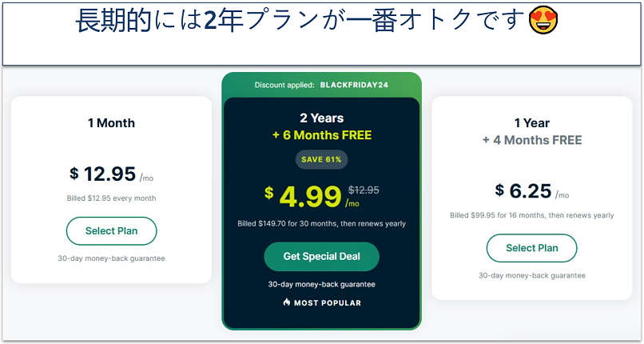
Task: Click the crossed-out $12.95 original price
Action: (x=364, y=190)
